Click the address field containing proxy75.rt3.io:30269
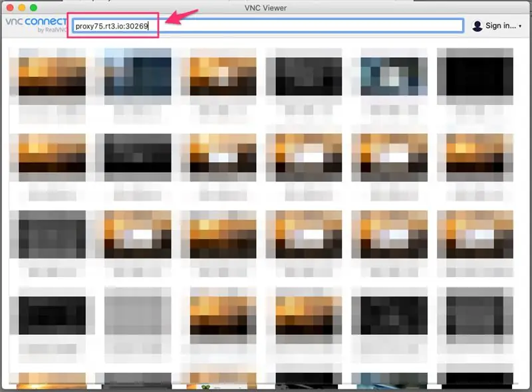This screenshot has height=392, width=532. click(x=268, y=26)
